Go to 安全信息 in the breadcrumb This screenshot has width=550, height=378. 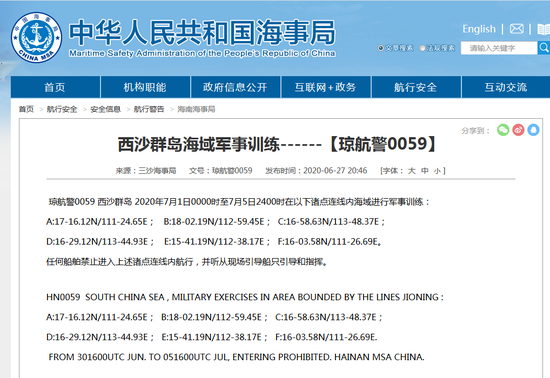[x=105, y=109]
